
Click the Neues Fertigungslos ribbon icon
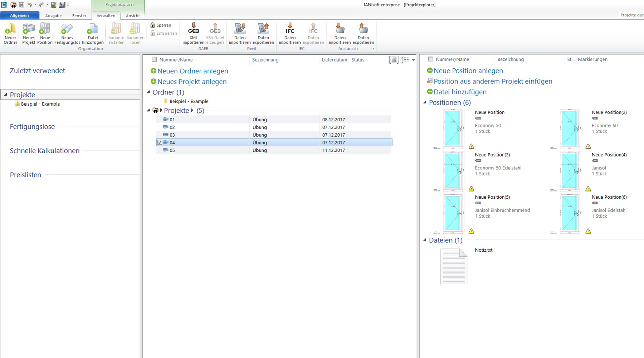click(67, 29)
